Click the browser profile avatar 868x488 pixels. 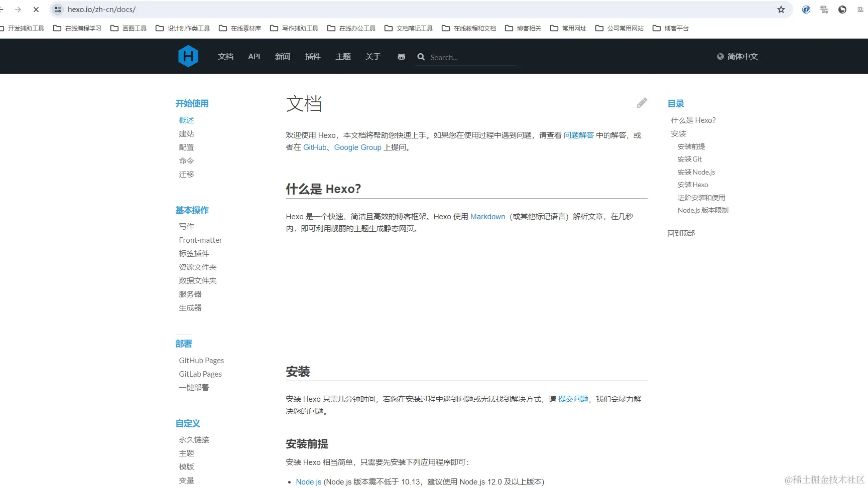pyautogui.click(x=842, y=9)
